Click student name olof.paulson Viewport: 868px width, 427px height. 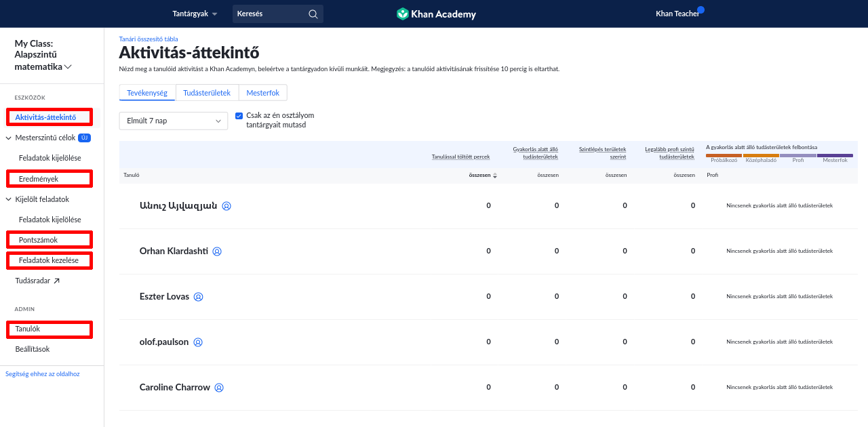pos(164,342)
